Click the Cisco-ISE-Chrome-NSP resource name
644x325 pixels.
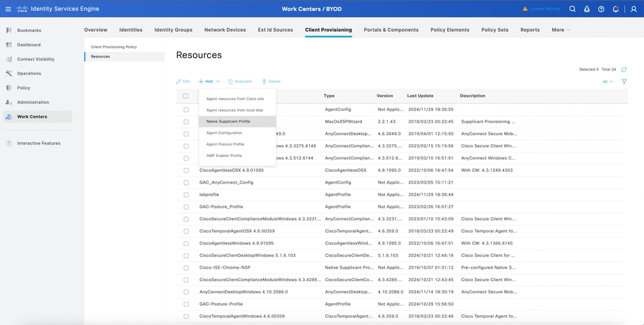(x=225, y=267)
